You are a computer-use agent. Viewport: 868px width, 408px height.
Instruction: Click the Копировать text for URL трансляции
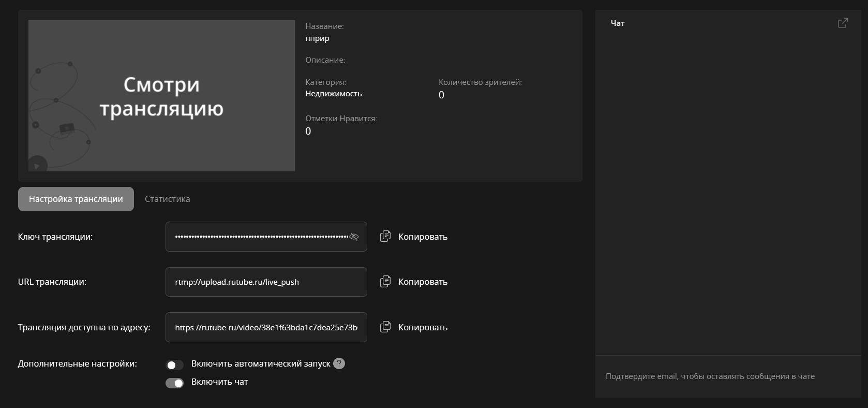tap(423, 282)
